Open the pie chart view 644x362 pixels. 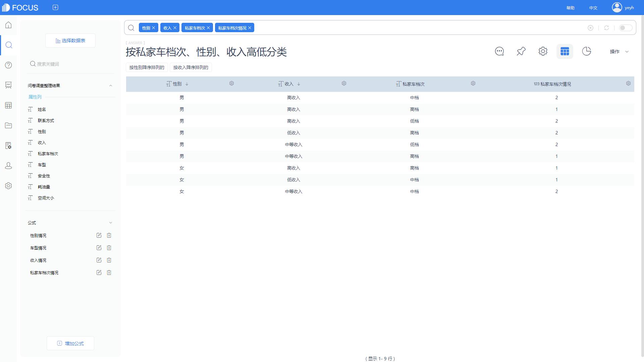click(586, 51)
